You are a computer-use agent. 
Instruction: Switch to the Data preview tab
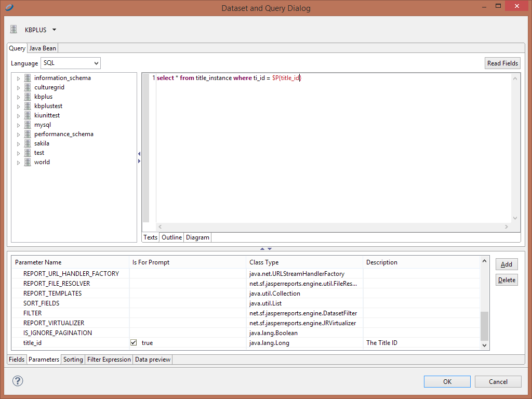(x=153, y=360)
